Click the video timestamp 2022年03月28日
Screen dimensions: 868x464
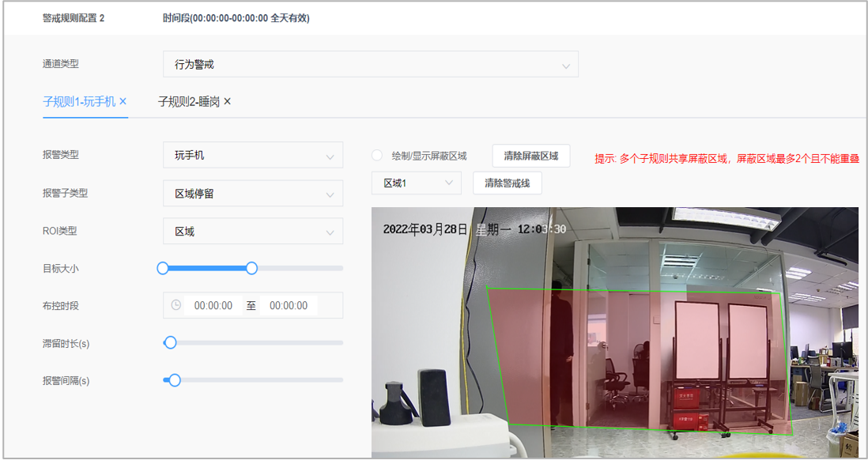tap(425, 229)
